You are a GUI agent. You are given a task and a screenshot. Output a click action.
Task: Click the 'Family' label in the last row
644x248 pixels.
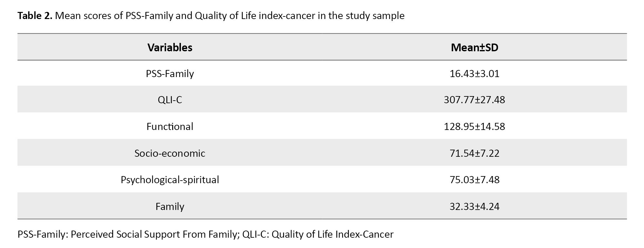pyautogui.click(x=170, y=206)
